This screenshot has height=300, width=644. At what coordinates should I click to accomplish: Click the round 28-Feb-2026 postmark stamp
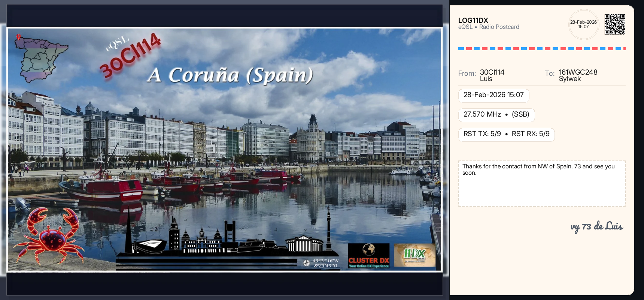[x=583, y=24]
